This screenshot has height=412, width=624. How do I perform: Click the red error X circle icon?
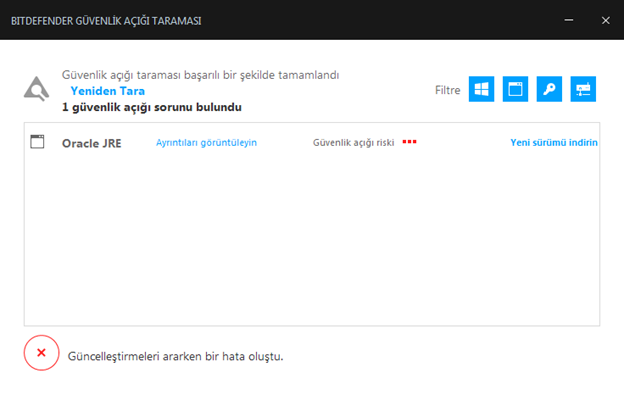point(41,353)
